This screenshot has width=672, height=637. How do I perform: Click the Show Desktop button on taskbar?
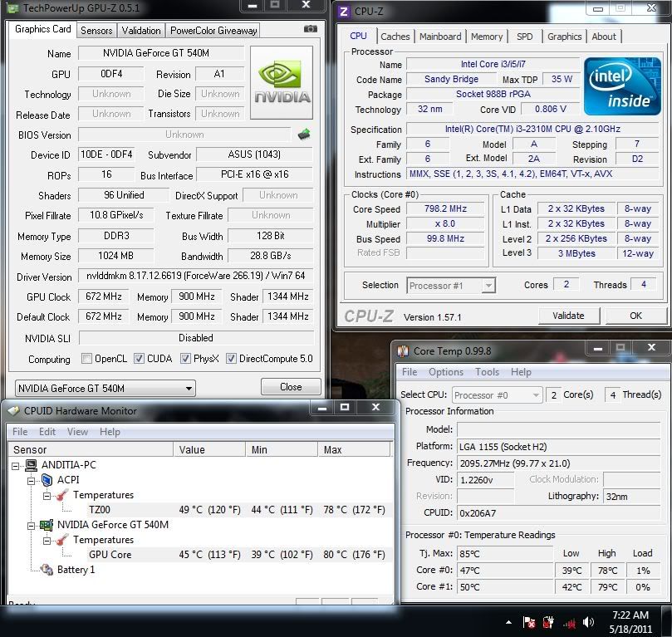tap(667, 621)
